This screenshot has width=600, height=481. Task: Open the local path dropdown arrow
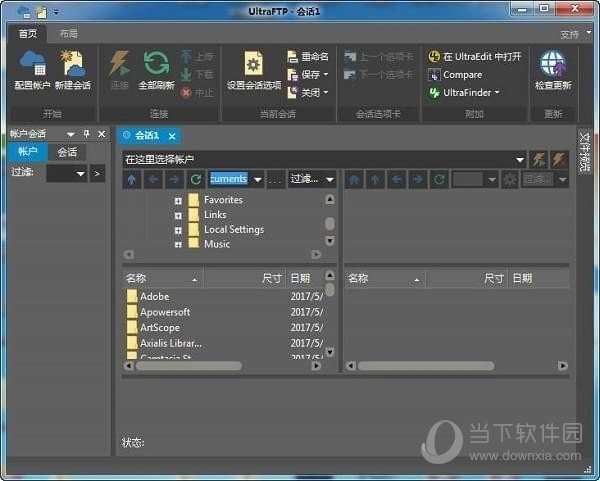[x=258, y=179]
